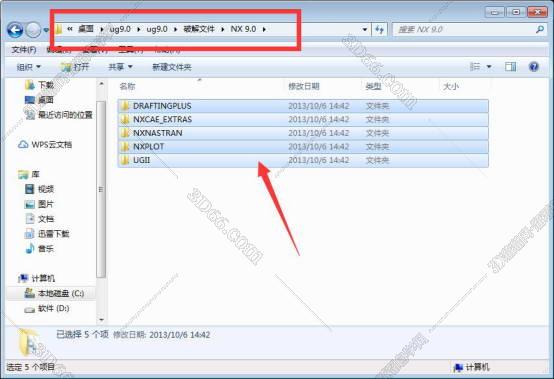Click the 桌面 breadcrumb in address bar
The width and height of the screenshot is (554, 379).
[x=86, y=29]
